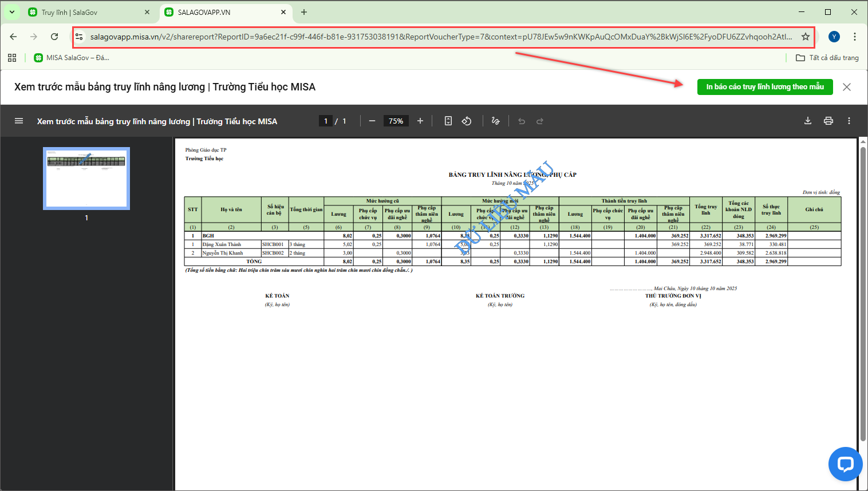Viewport: 868px width, 491px height.
Task: Select the draw annotation tool
Action: click(x=495, y=121)
